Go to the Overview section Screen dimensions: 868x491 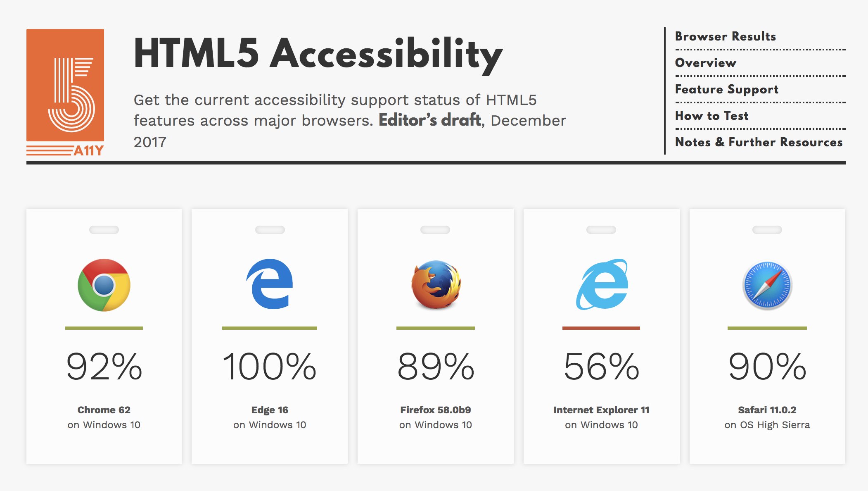click(705, 63)
